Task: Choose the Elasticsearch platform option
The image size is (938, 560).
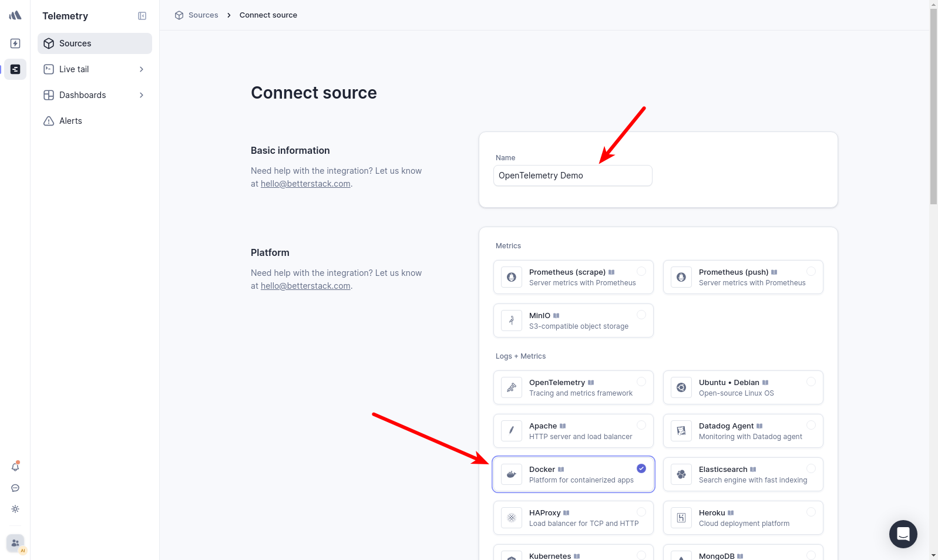Action: pos(742,474)
